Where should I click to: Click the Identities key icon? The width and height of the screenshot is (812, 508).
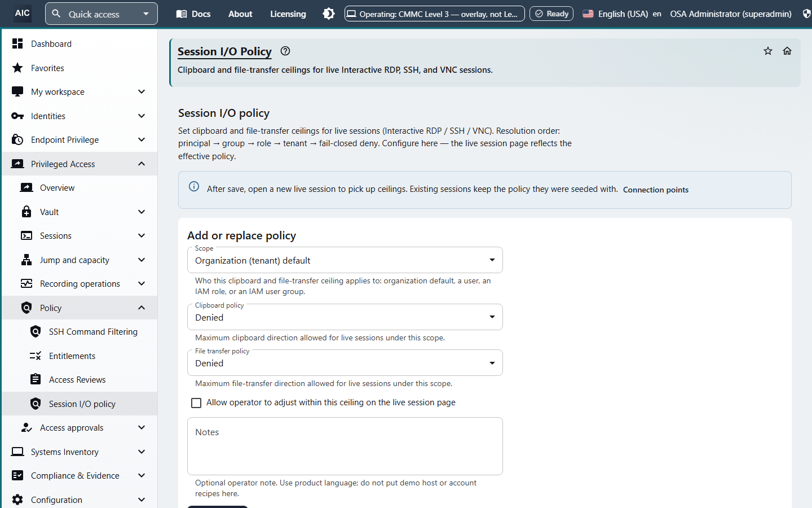(x=17, y=116)
